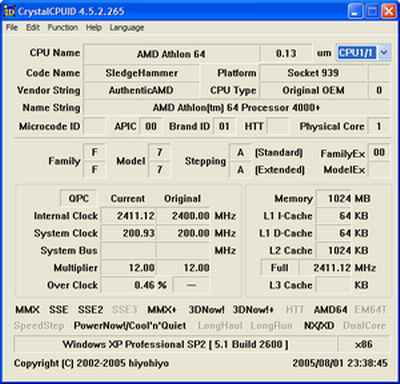The image size is (400, 384).
Task: Close the CrystalCPUID window
Action: coord(389,12)
